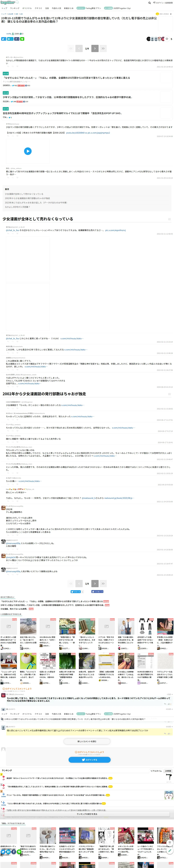
Task: Go to the next page in the top pagination
Action: click(x=95, y=48)
